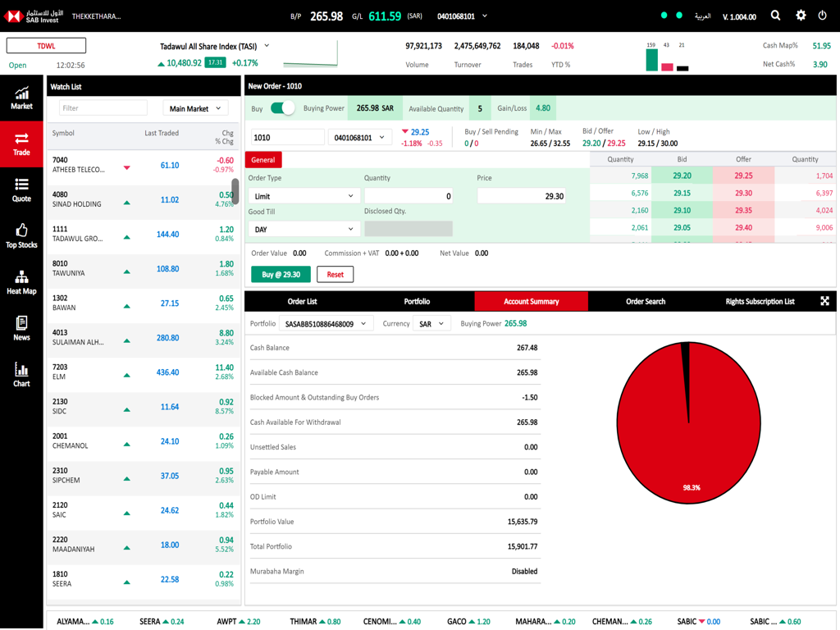Open the Heat Map view
The image size is (840, 630).
point(21,281)
